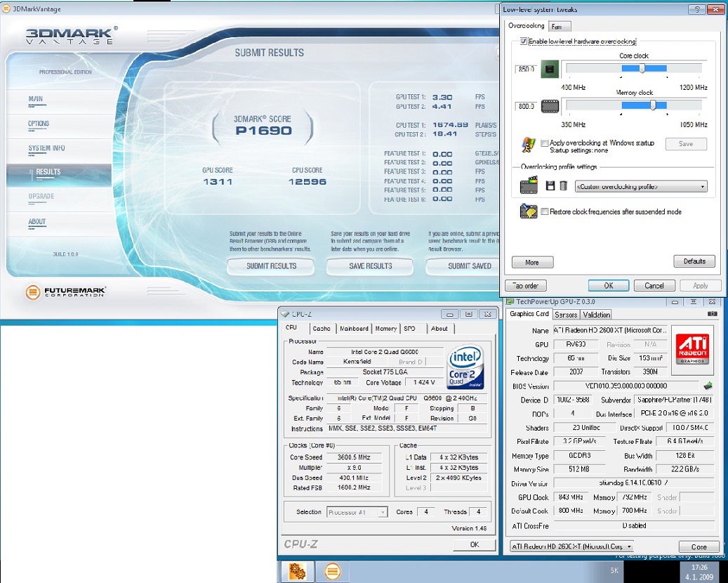The width and height of the screenshot is (728, 583).
Task: Click the memory clock value field 800.0
Action: [x=526, y=106]
